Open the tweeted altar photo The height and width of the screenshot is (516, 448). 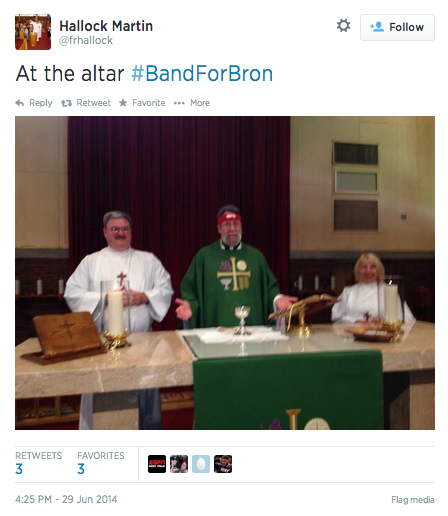225,273
